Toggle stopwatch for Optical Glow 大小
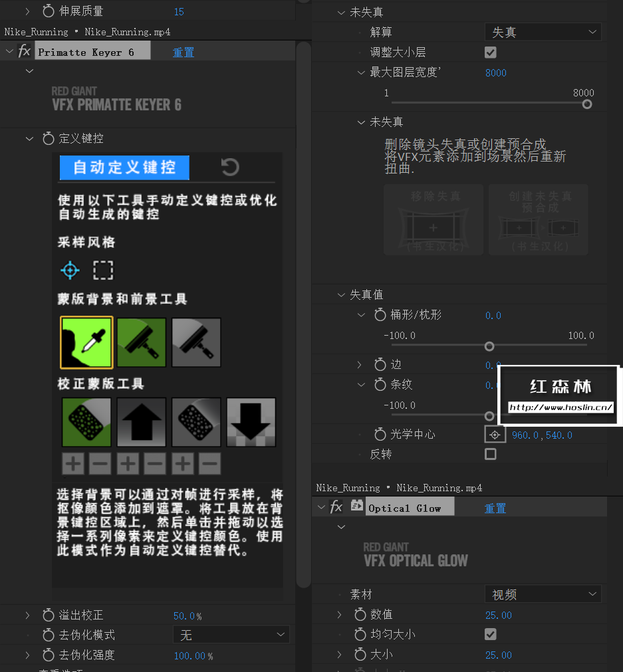Viewport: 623px width, 672px height. pyautogui.click(x=360, y=655)
